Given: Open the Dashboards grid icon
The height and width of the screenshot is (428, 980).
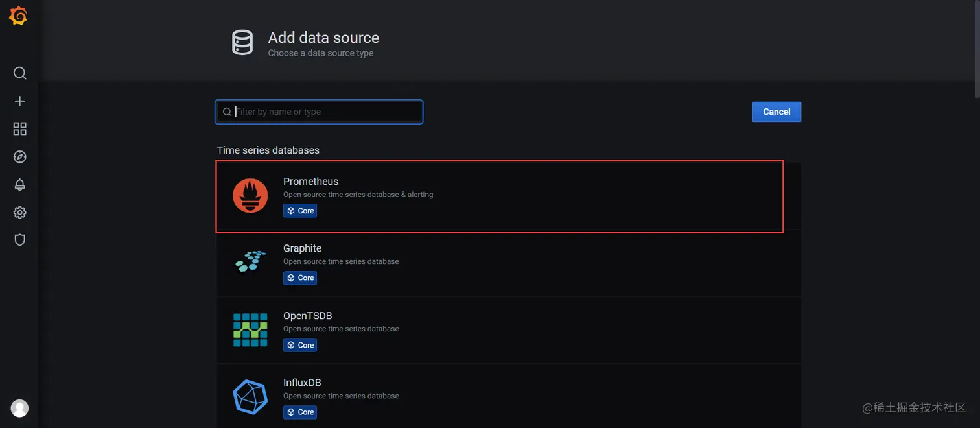Looking at the screenshot, I should [20, 129].
